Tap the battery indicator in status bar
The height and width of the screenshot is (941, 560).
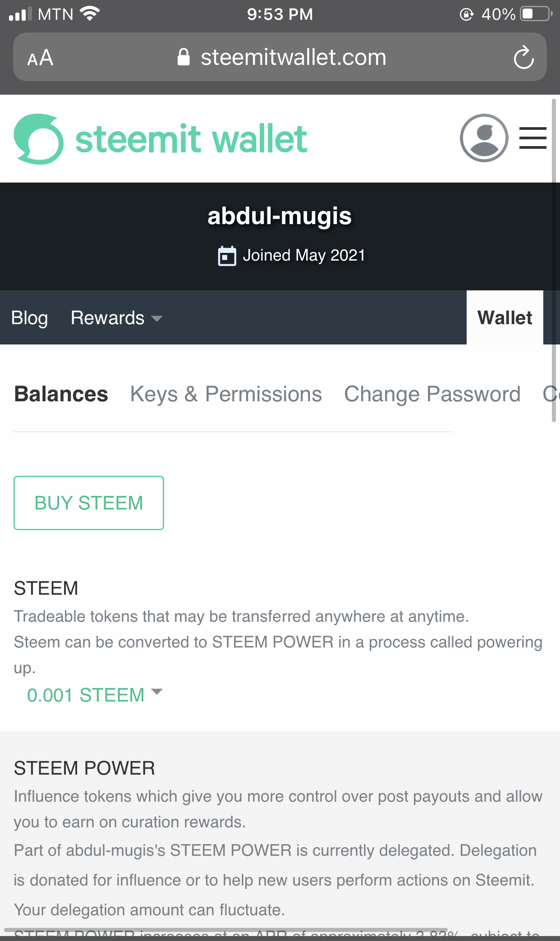pos(536,14)
